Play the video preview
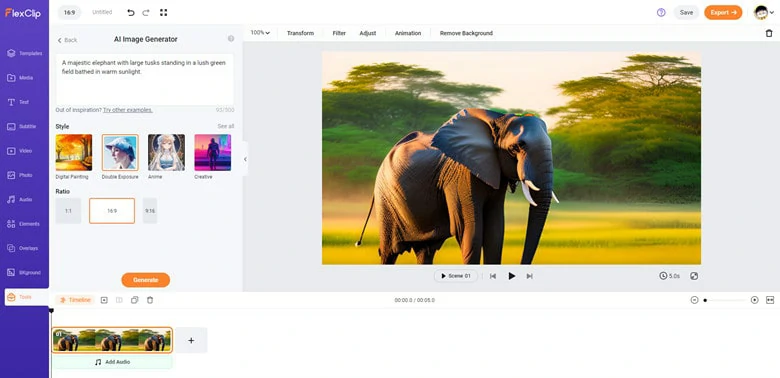 coord(511,276)
